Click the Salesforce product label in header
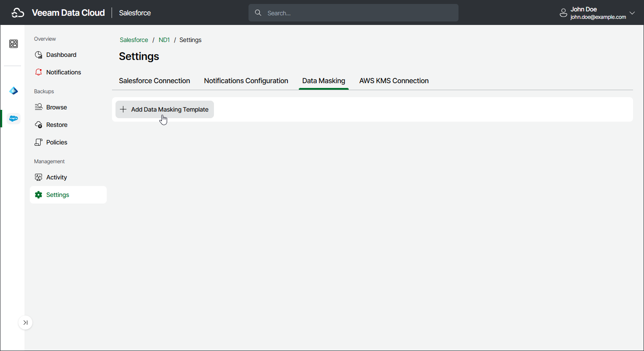The height and width of the screenshot is (351, 644). click(135, 13)
